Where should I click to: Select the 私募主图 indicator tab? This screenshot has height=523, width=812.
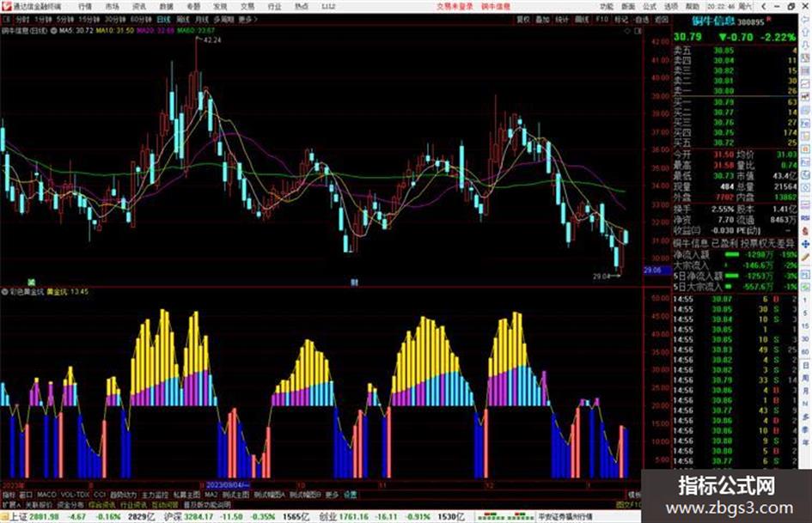click(x=186, y=495)
